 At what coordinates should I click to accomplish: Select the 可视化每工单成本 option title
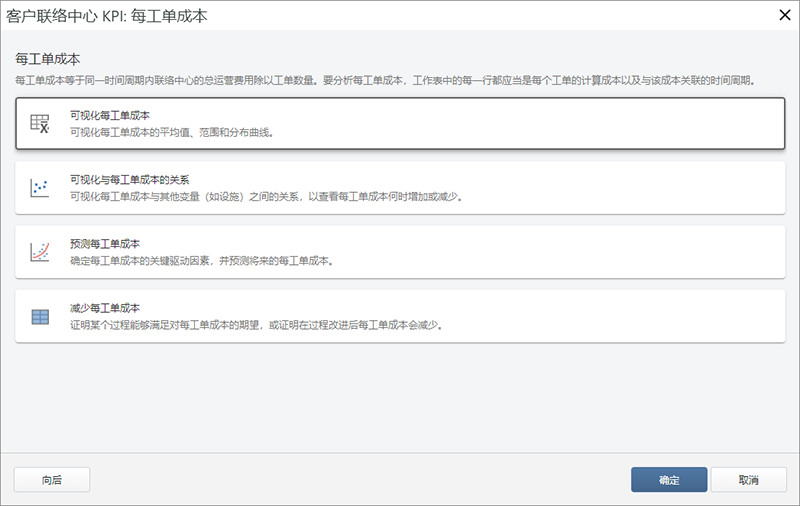point(110,116)
